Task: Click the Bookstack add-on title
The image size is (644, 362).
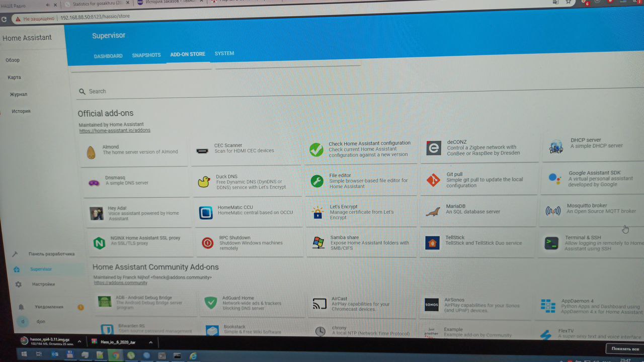Action: [x=234, y=327]
